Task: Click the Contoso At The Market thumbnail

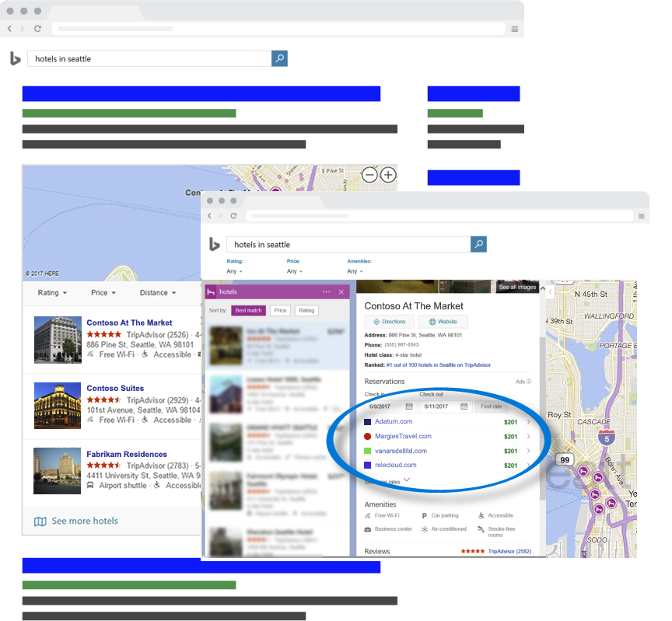Action: [x=58, y=340]
